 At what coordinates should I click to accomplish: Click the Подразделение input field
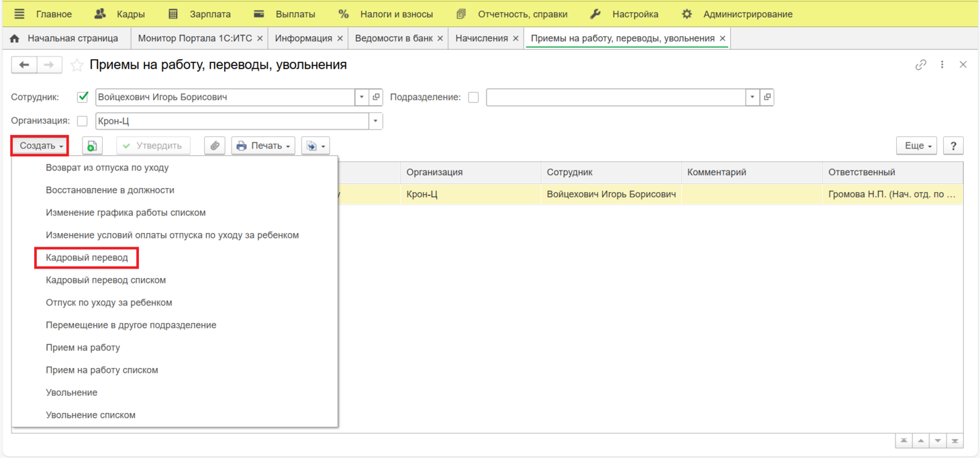[616, 97]
